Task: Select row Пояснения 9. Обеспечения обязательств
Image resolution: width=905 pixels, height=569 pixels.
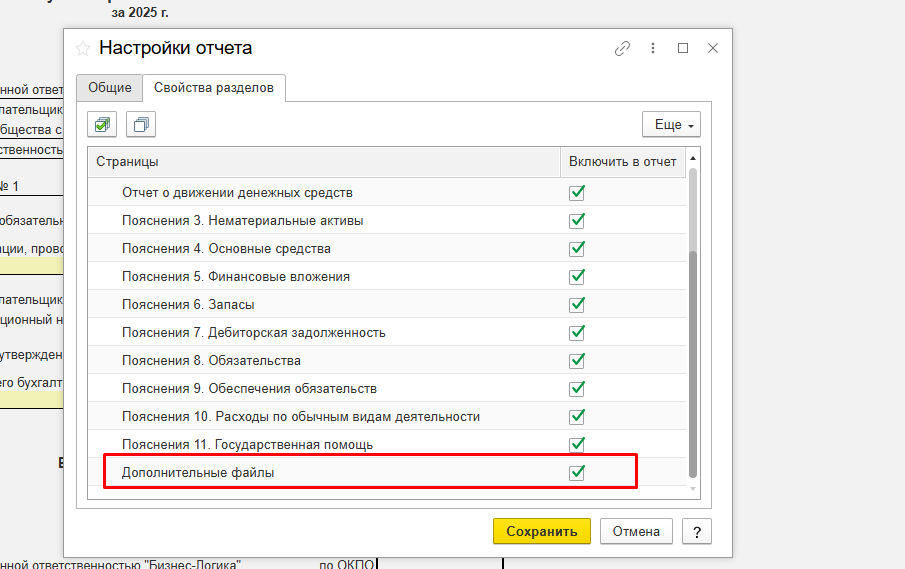Action: click(x=387, y=388)
